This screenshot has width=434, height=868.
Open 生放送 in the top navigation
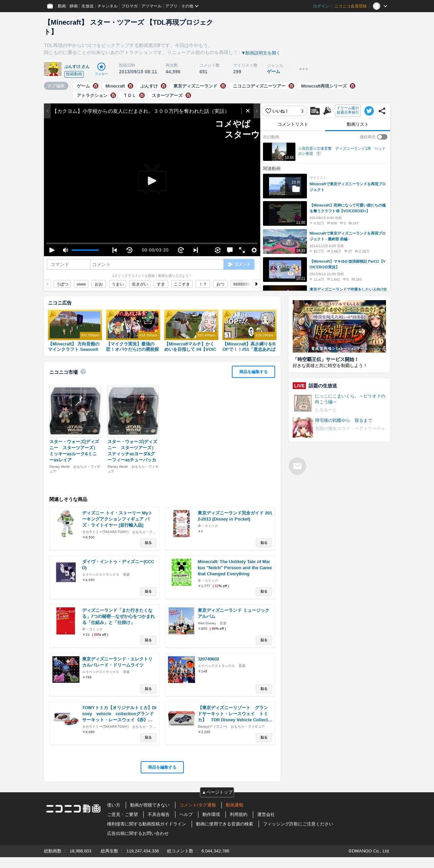coord(88,6)
